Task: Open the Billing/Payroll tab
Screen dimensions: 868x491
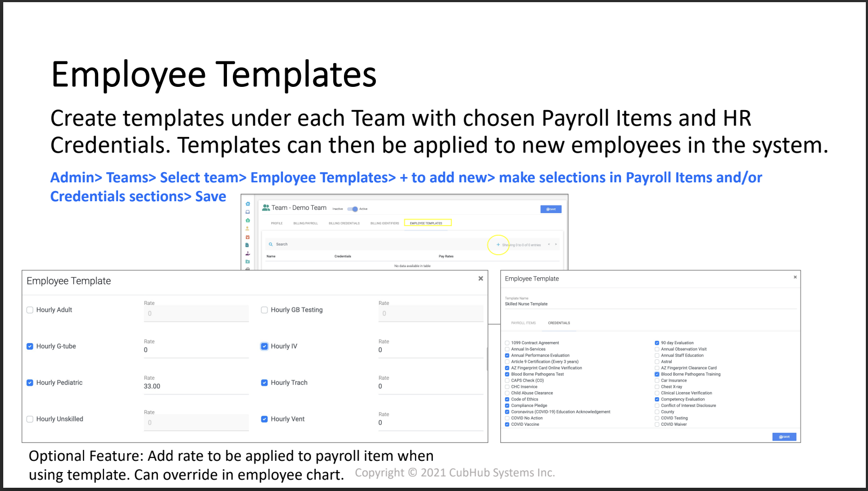Action: (x=306, y=223)
